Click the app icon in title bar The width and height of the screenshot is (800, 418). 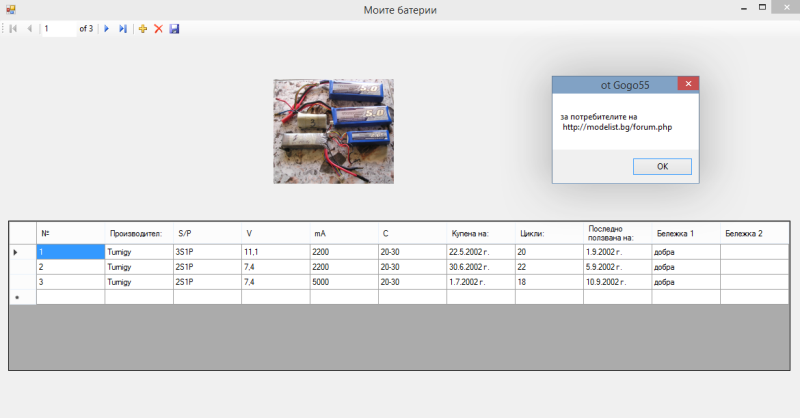(x=9, y=9)
